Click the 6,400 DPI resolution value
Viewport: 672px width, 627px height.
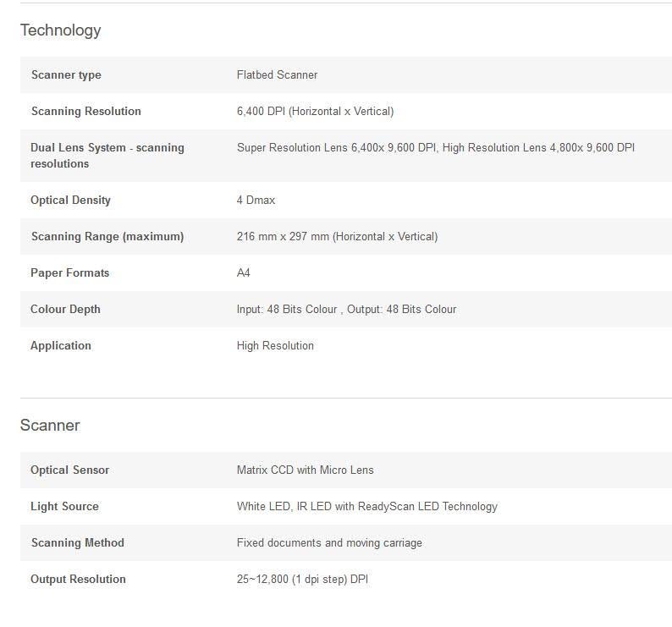tap(315, 111)
